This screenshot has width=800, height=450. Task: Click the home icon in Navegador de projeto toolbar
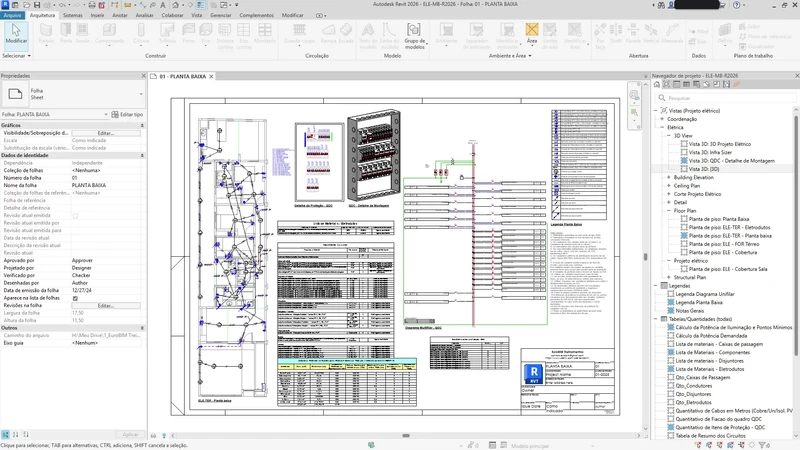657,84
